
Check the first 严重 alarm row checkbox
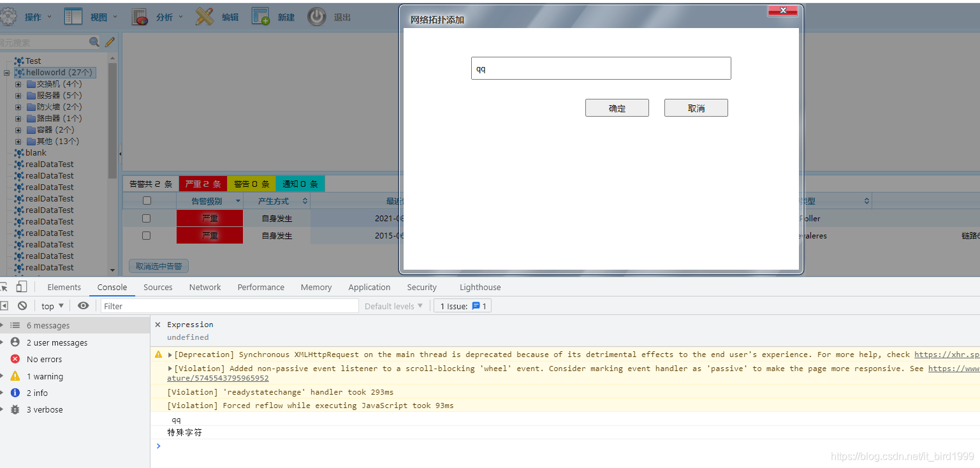146,219
